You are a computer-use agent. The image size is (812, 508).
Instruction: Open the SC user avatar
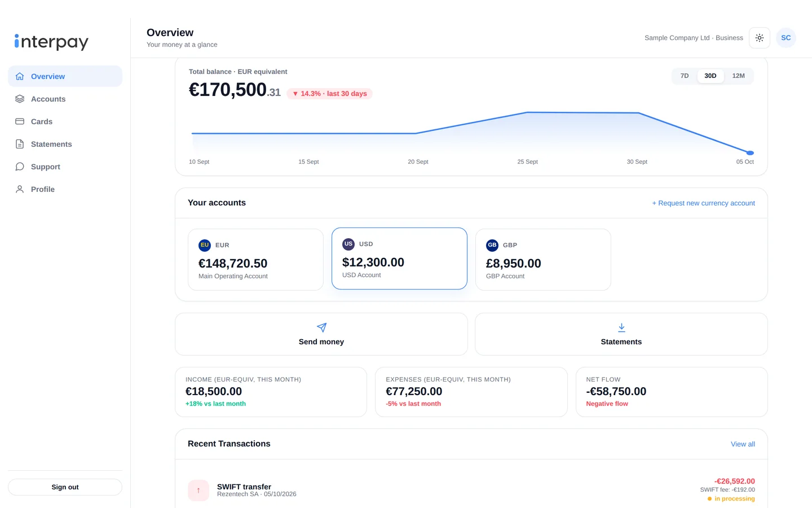click(x=786, y=38)
